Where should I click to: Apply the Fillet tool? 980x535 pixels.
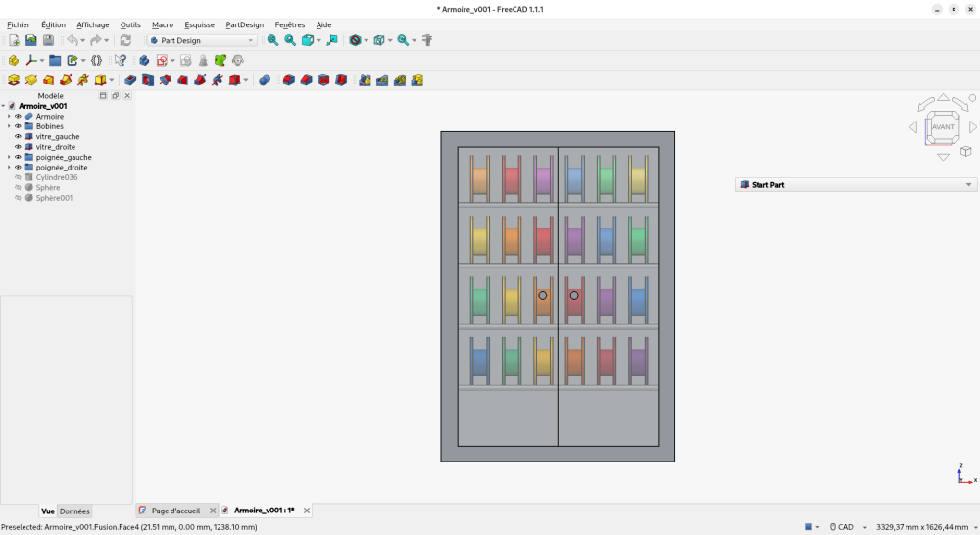288,80
